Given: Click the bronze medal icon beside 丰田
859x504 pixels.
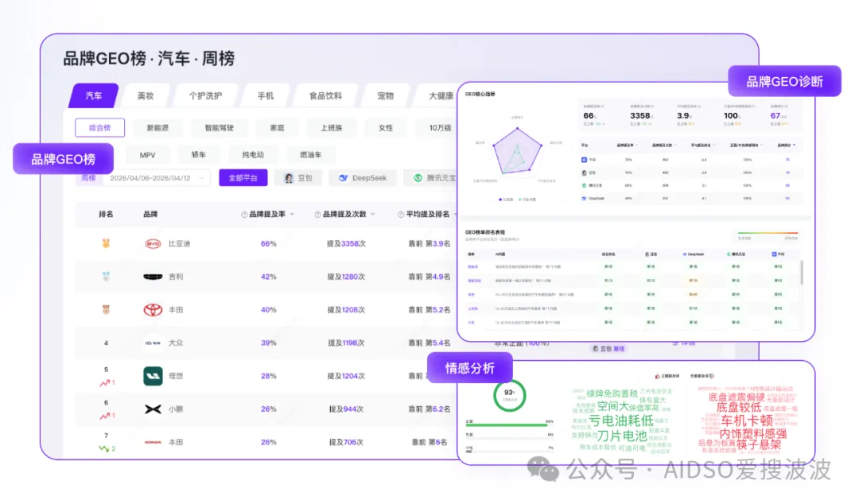Looking at the screenshot, I should 106,309.
